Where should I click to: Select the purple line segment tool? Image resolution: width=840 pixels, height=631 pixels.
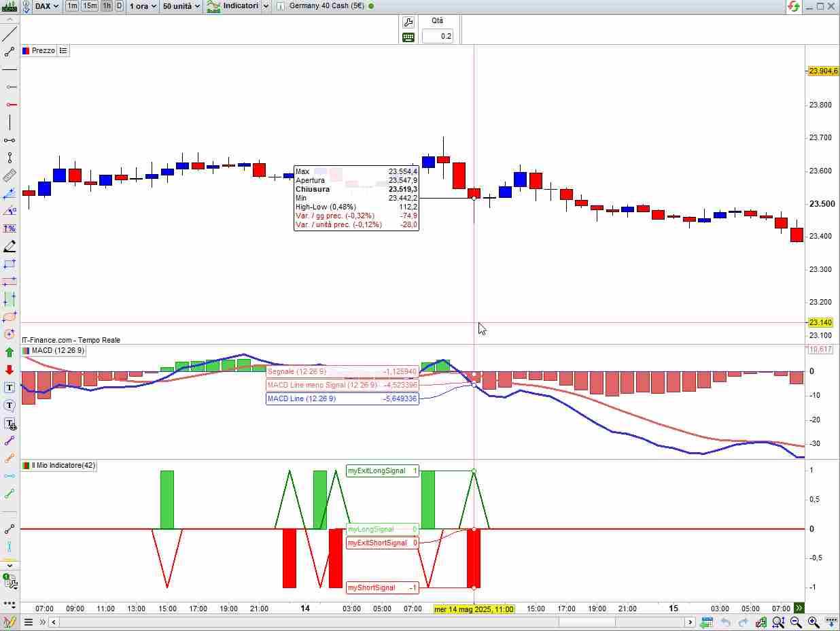pos(10,441)
